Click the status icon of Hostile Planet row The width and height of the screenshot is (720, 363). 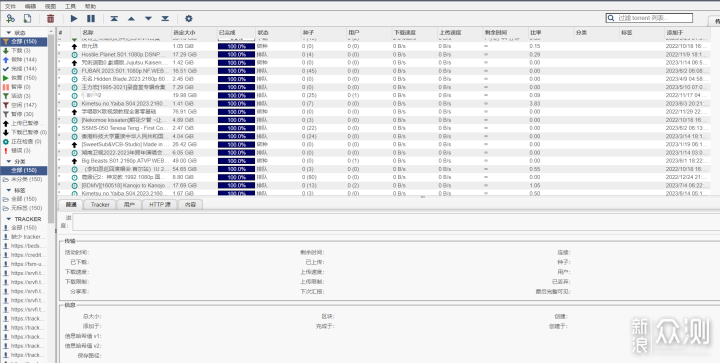click(x=74, y=55)
